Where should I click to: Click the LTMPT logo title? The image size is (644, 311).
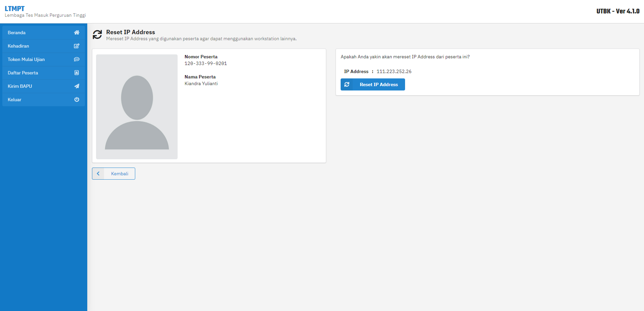click(14, 9)
